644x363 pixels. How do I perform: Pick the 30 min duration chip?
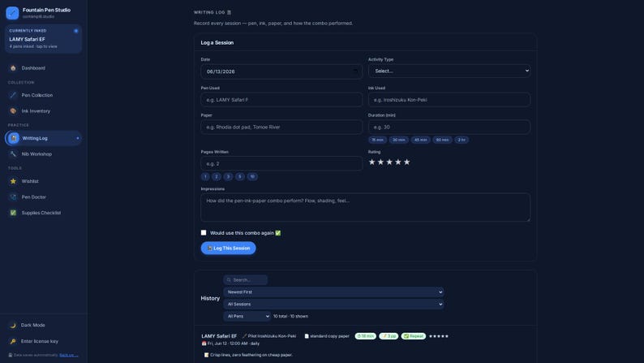click(399, 140)
